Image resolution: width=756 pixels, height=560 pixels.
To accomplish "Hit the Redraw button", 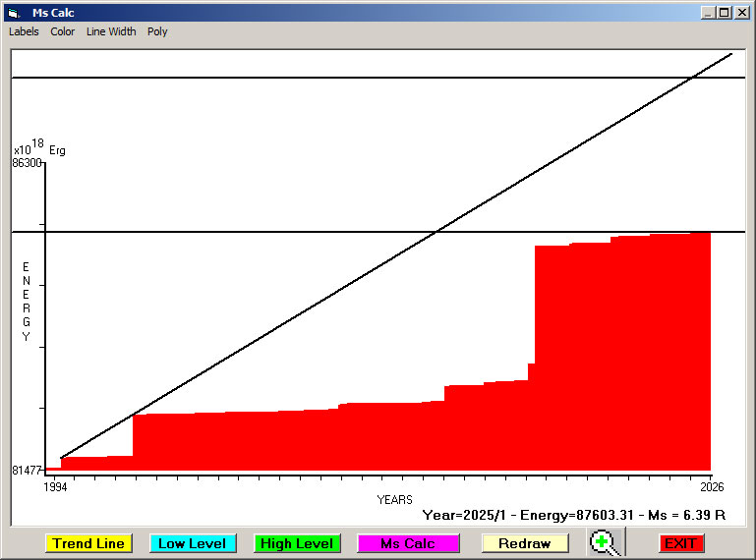I will 525,543.
